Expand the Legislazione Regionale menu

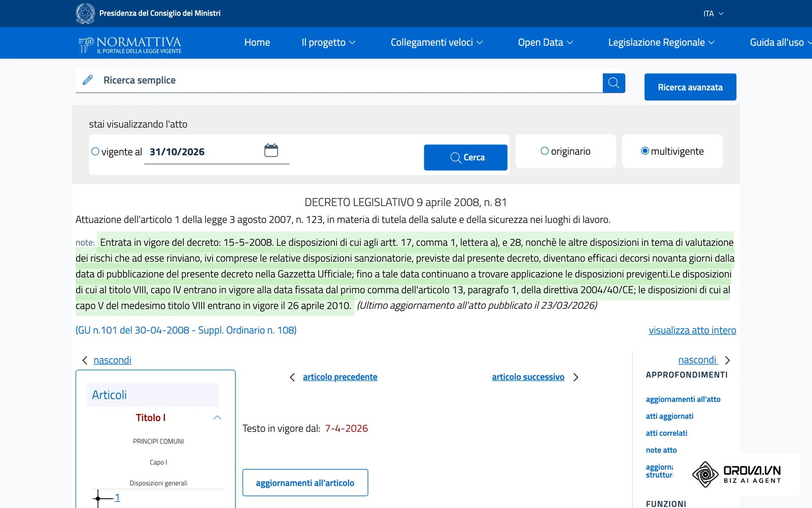pos(661,43)
